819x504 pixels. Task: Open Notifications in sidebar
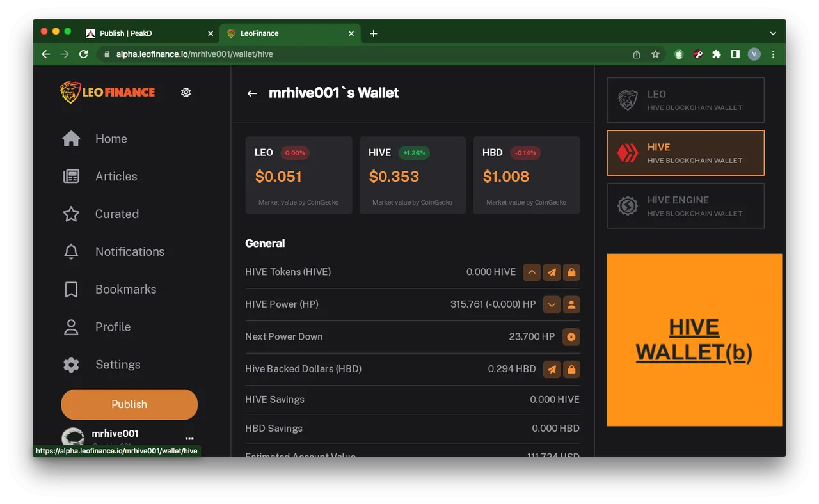130,252
